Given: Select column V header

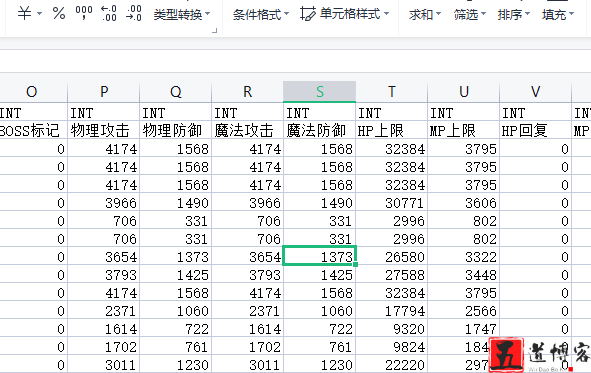Looking at the screenshot, I should 536,92.
